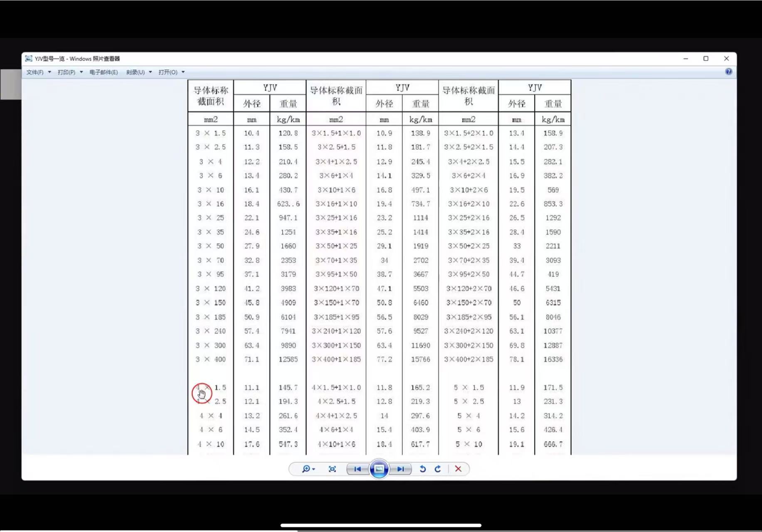Click the cell '3×1.5+1×1.0'
762x532 pixels.
(x=336, y=133)
